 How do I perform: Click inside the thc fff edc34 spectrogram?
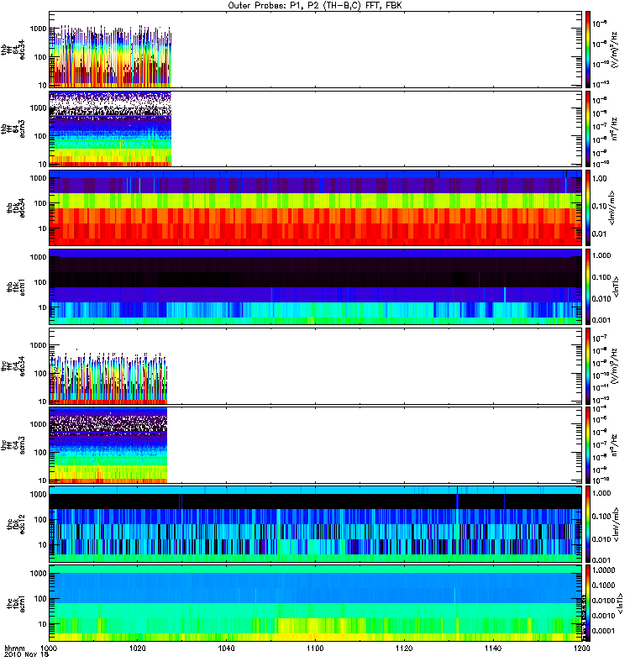point(316,366)
